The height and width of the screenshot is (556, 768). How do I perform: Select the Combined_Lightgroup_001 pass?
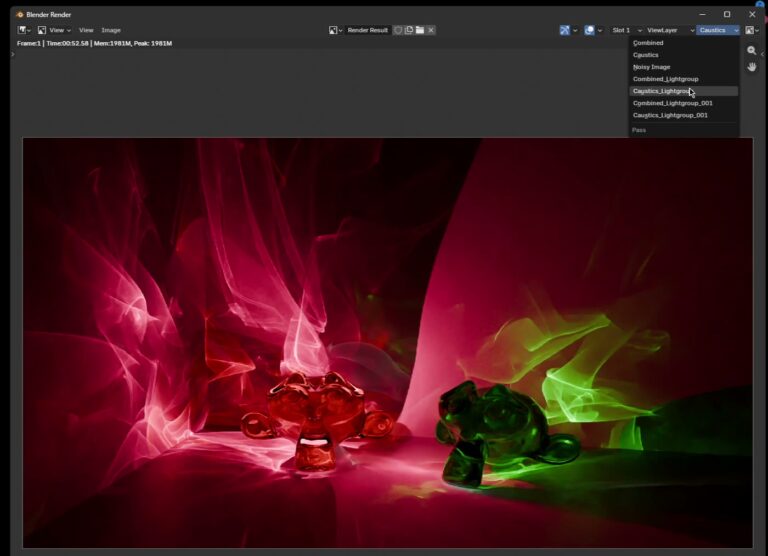click(x=684, y=103)
